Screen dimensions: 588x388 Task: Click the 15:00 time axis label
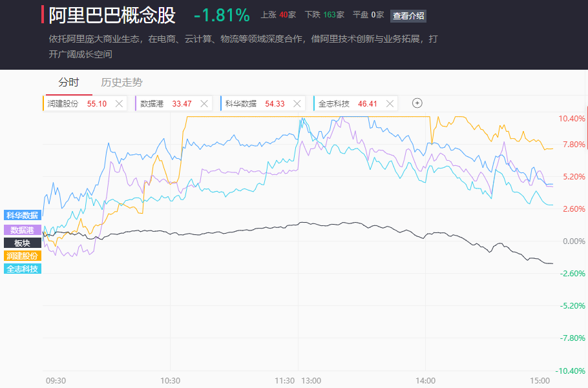coord(540,381)
